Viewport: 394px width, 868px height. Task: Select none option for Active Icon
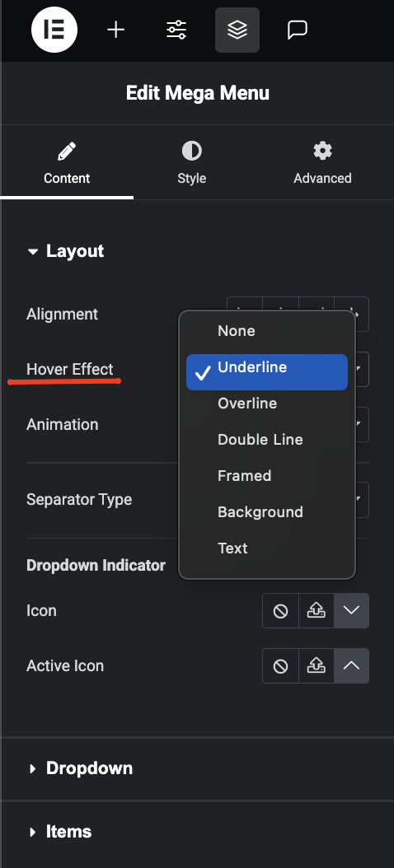pyautogui.click(x=280, y=666)
